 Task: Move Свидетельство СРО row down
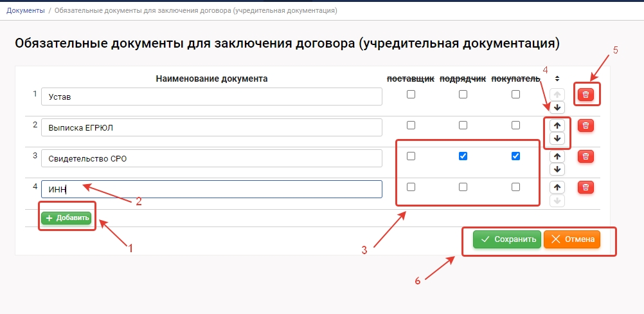(x=557, y=169)
